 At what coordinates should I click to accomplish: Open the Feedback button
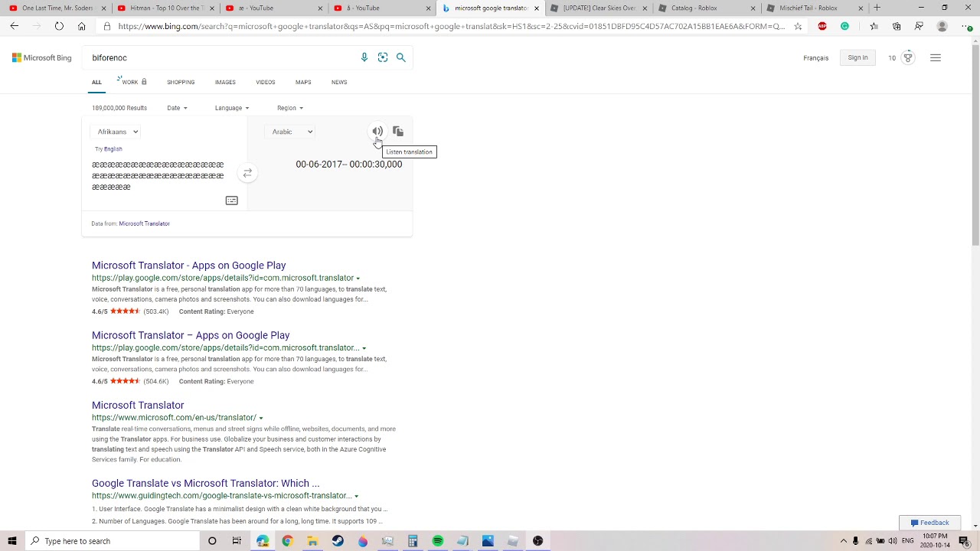click(929, 523)
